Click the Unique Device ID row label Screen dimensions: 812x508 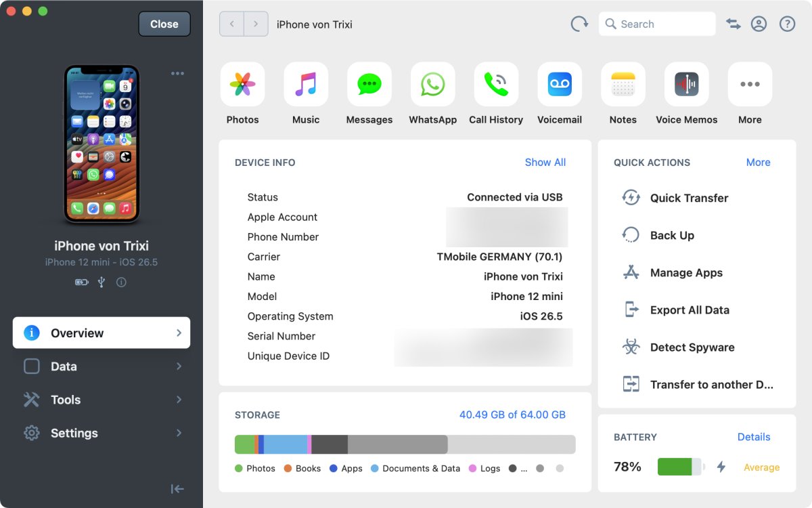[x=288, y=356]
